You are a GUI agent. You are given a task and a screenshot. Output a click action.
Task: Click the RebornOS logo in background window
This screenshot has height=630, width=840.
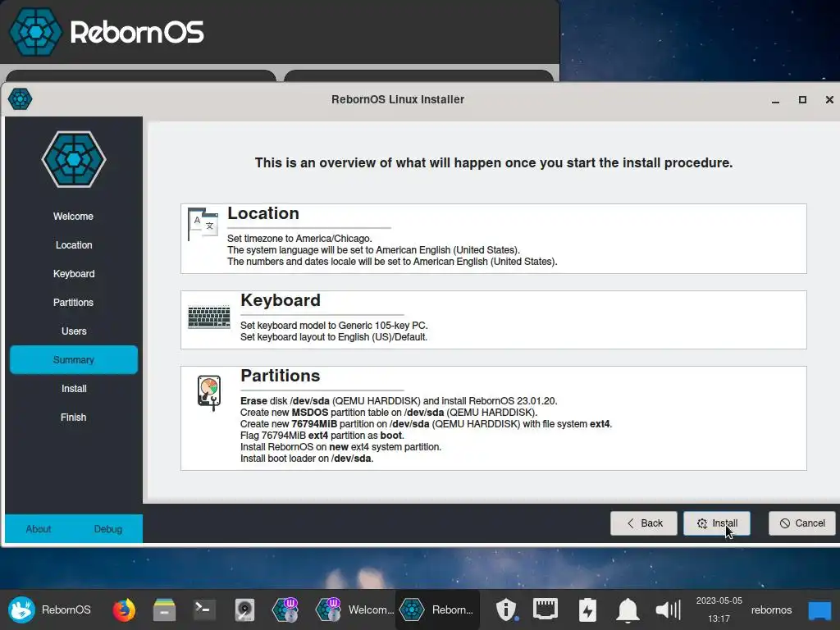pyautogui.click(x=106, y=32)
